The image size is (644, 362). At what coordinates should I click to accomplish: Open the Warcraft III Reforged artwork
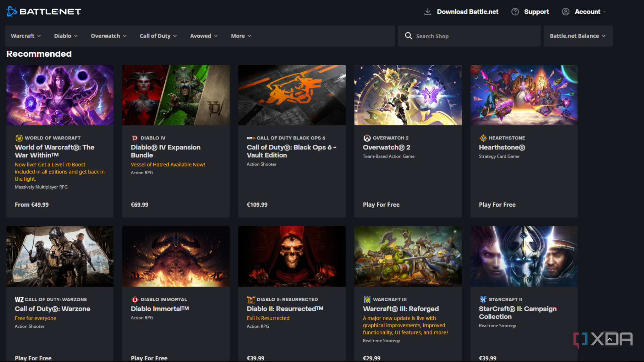(408, 256)
